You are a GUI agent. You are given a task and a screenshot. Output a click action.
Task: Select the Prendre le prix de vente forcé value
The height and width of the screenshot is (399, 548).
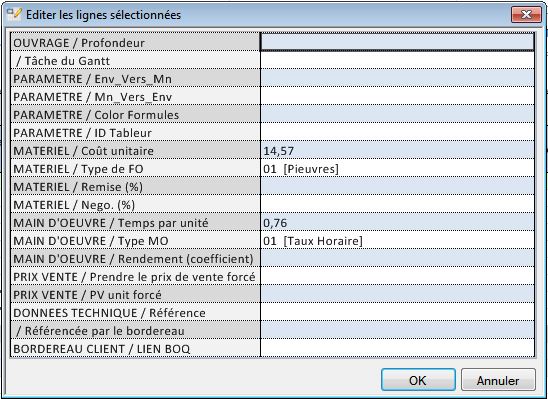point(397,276)
